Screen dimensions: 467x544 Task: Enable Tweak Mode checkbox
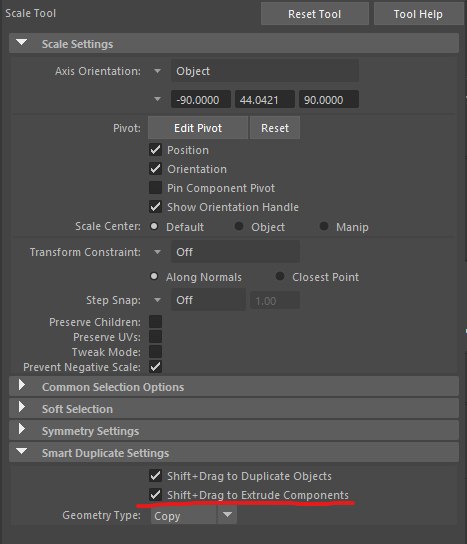pos(155,351)
